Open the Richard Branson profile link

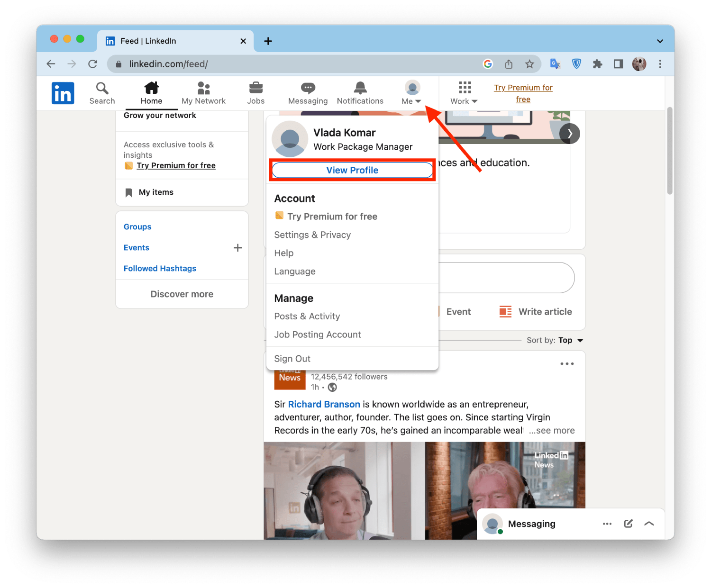click(x=324, y=404)
